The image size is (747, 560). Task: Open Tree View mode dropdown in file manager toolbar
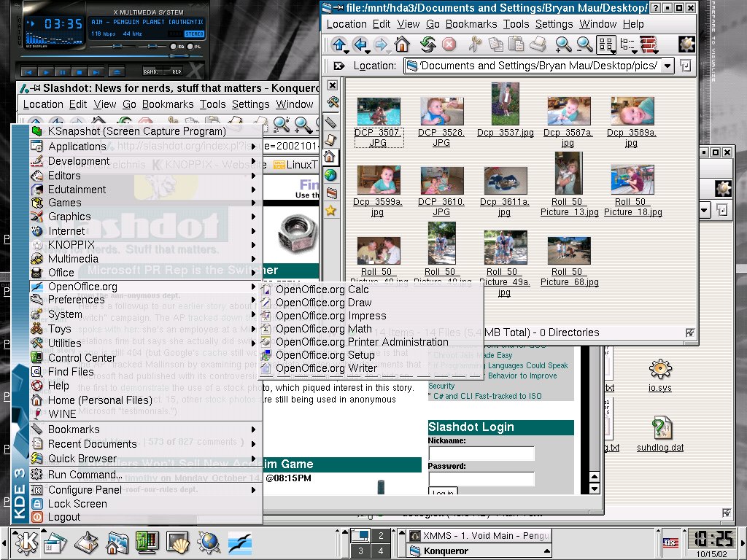tap(628, 45)
